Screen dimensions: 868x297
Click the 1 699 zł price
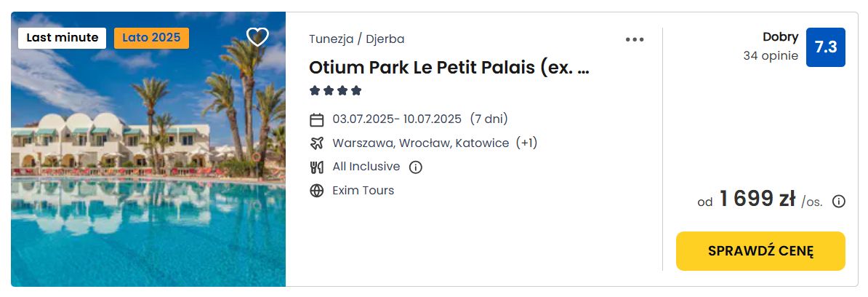click(x=758, y=199)
